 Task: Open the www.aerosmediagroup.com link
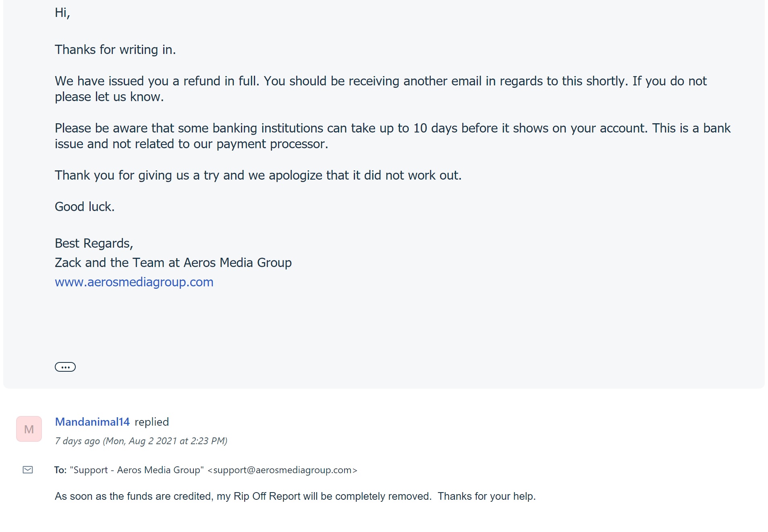click(134, 282)
